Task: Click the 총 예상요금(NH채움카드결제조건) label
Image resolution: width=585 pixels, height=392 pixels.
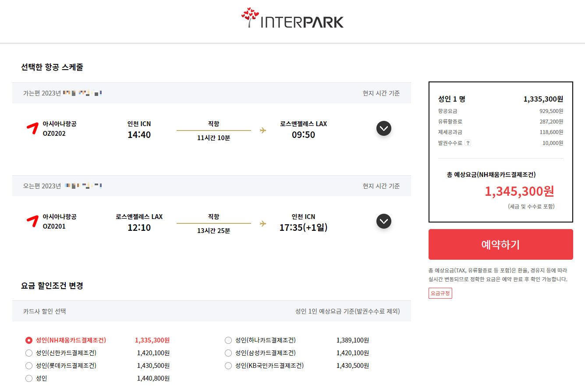Action: 491,175
